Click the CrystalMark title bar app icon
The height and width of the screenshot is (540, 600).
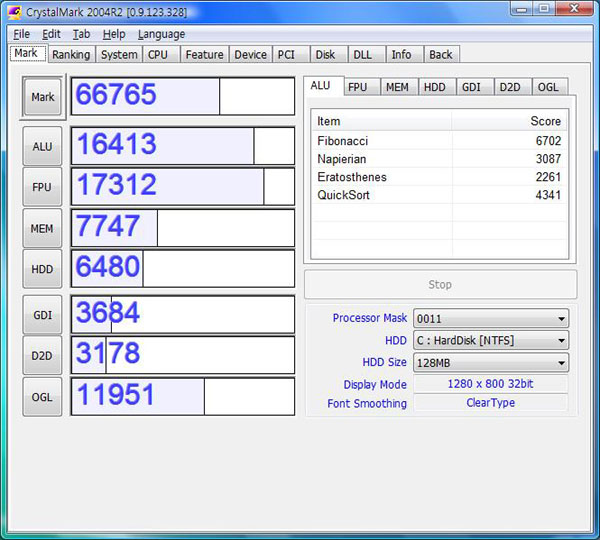(x=14, y=12)
